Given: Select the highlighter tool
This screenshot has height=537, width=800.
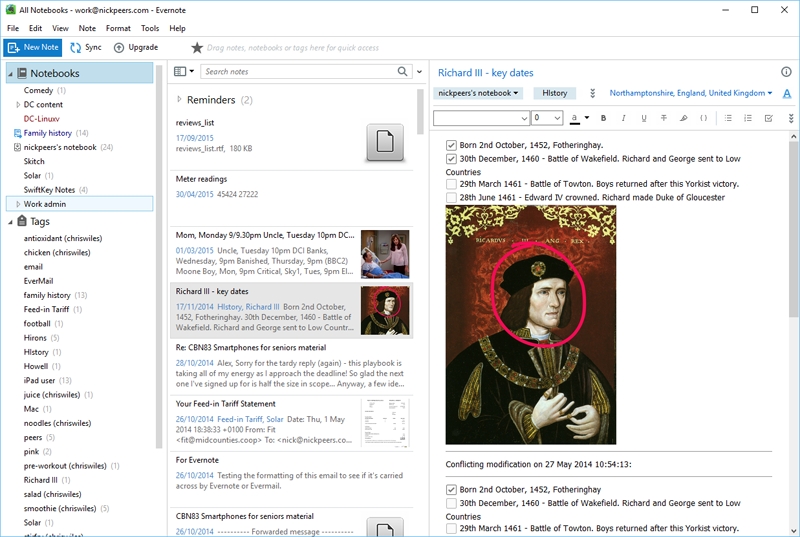Looking at the screenshot, I should [x=683, y=118].
